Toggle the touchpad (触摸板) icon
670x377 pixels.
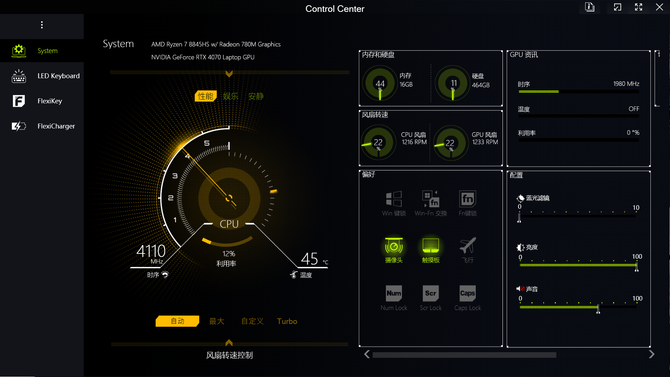coord(430,246)
